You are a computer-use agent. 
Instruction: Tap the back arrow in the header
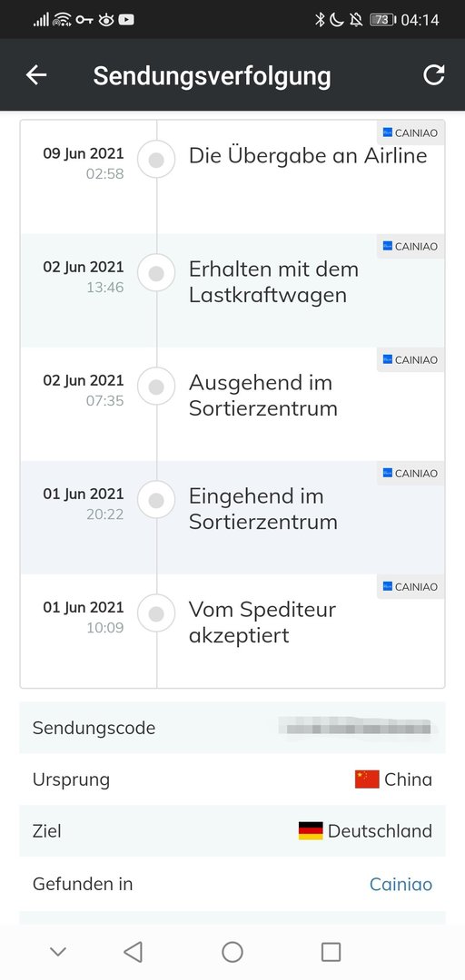(x=36, y=75)
